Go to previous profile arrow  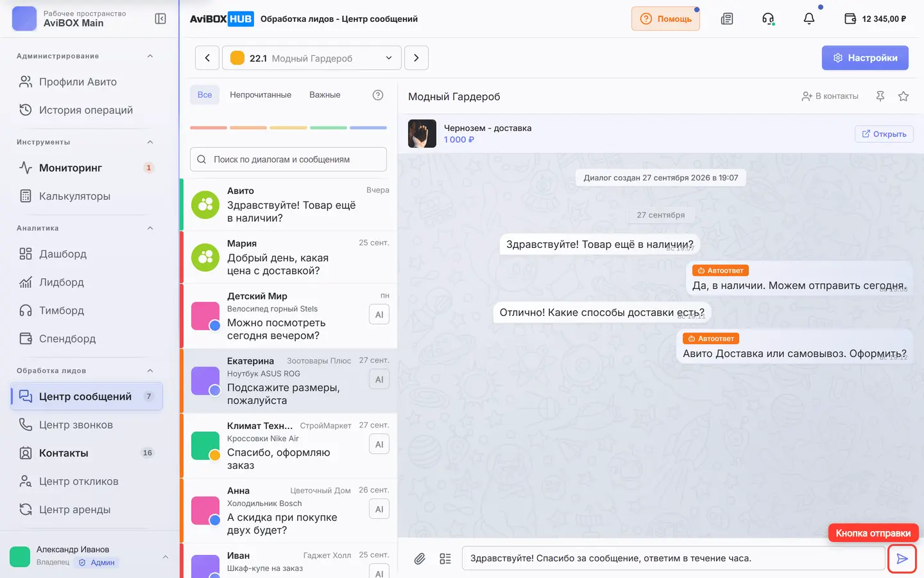pyautogui.click(x=207, y=58)
